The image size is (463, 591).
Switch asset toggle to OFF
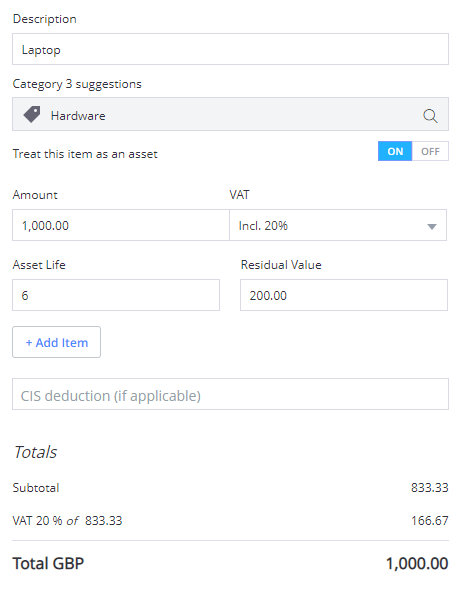click(x=430, y=151)
